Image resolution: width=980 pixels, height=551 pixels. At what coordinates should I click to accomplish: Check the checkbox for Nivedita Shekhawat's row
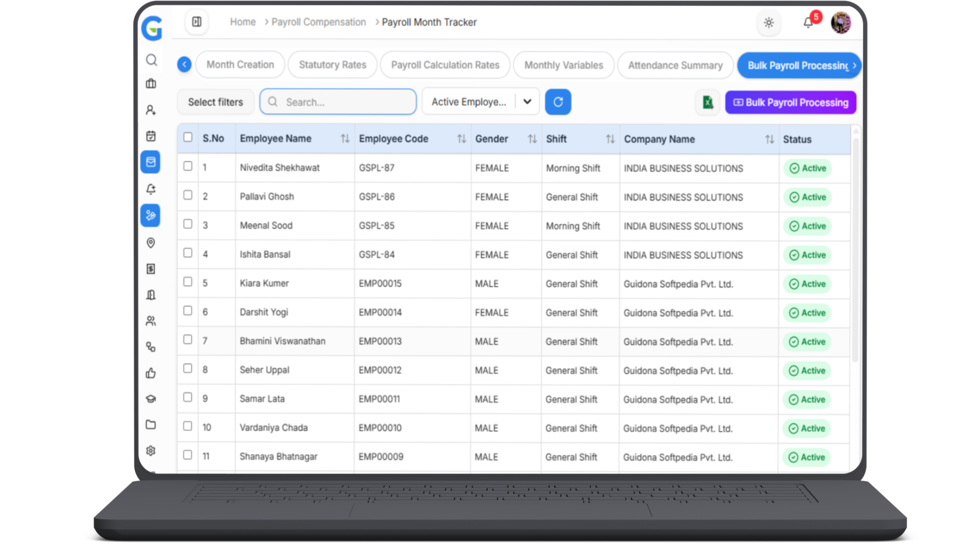point(188,166)
